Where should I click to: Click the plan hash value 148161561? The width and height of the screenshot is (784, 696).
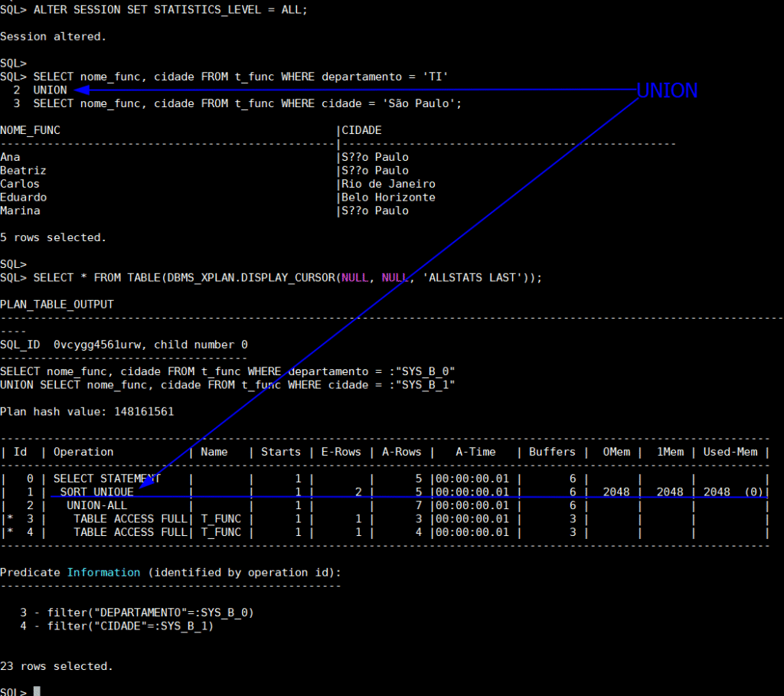(143, 411)
